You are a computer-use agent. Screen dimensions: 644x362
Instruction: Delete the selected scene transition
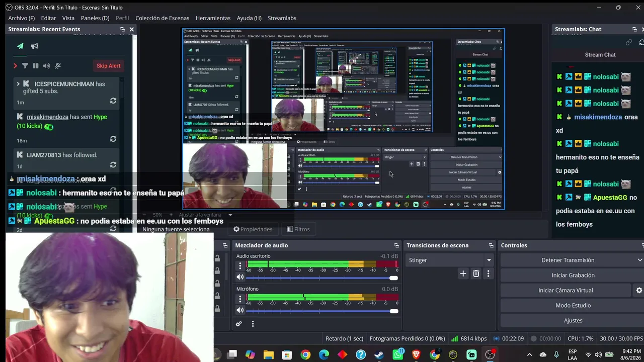[476, 274]
